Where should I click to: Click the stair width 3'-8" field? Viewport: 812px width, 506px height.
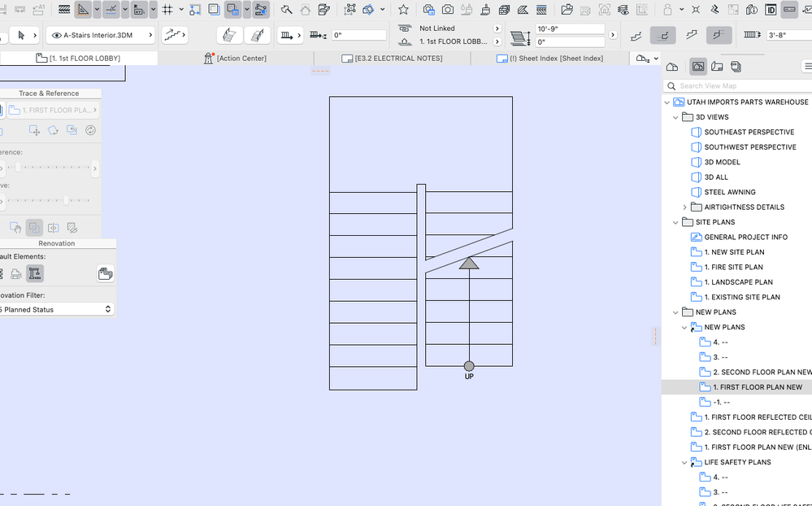788,35
